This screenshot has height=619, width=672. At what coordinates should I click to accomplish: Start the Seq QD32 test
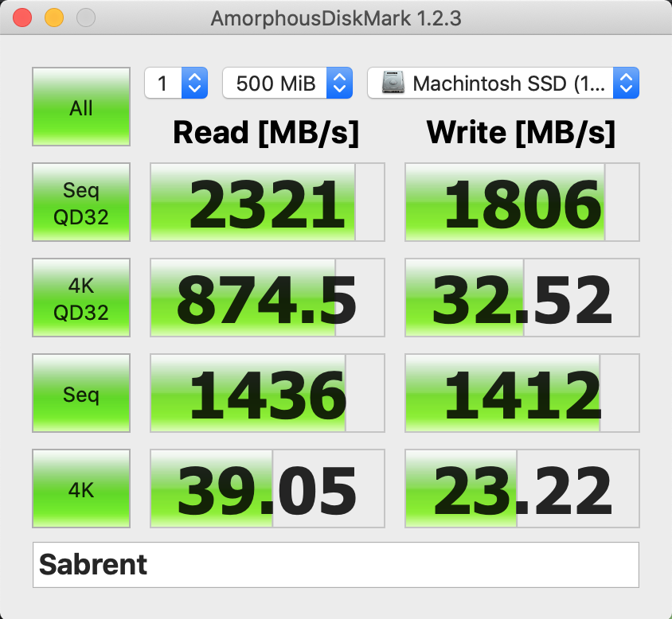[x=81, y=202]
